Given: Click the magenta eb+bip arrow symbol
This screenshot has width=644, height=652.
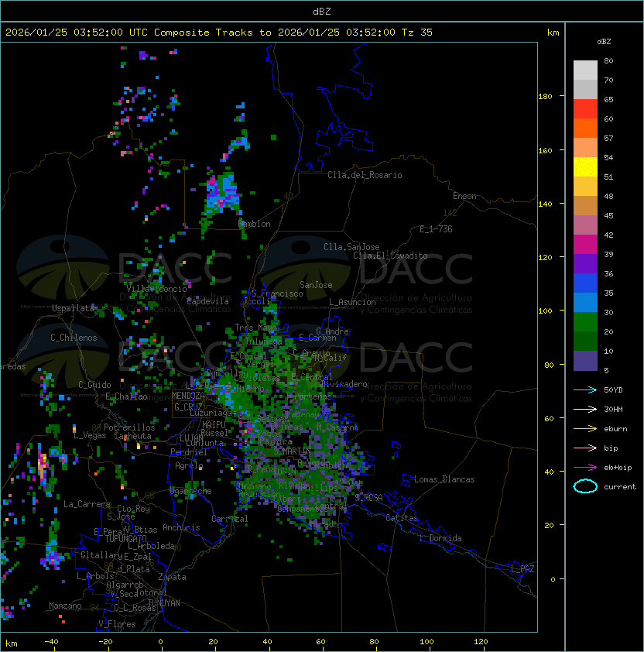Looking at the screenshot, I should 585,468.
